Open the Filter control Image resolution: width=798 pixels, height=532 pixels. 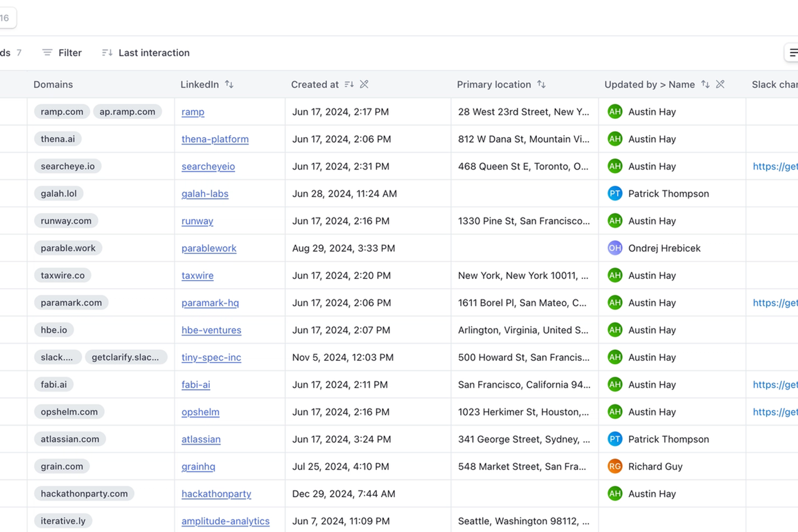click(x=62, y=53)
